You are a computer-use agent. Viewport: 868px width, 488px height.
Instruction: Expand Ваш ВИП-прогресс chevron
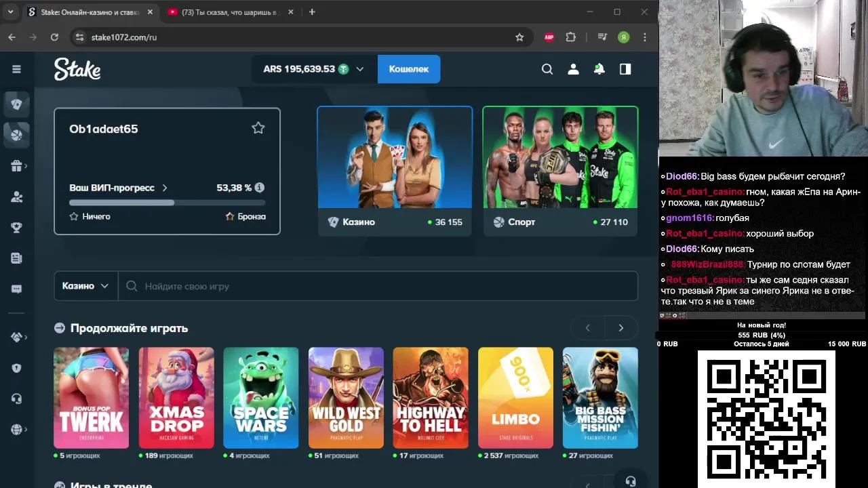coord(165,188)
